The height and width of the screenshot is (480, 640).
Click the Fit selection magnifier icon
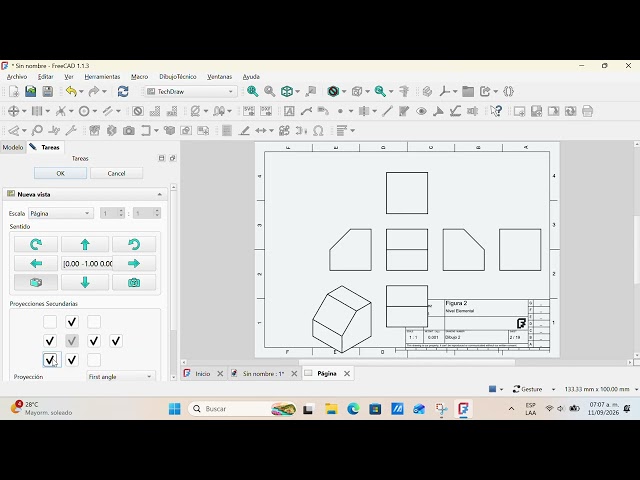[x=269, y=91]
